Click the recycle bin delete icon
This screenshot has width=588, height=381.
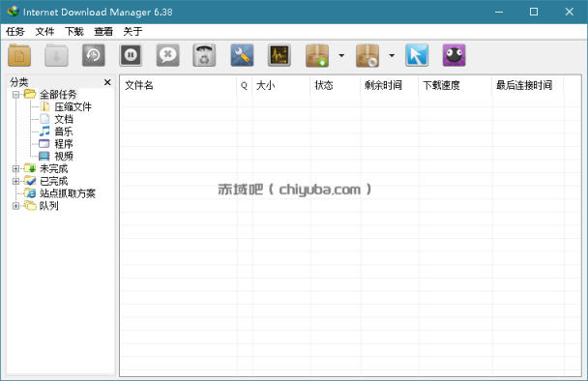tap(204, 55)
